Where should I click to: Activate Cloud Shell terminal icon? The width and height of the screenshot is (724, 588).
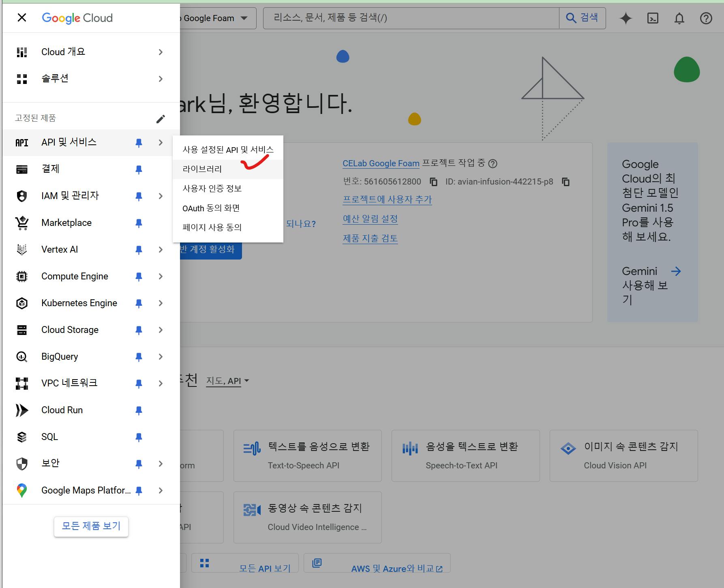coord(653,18)
